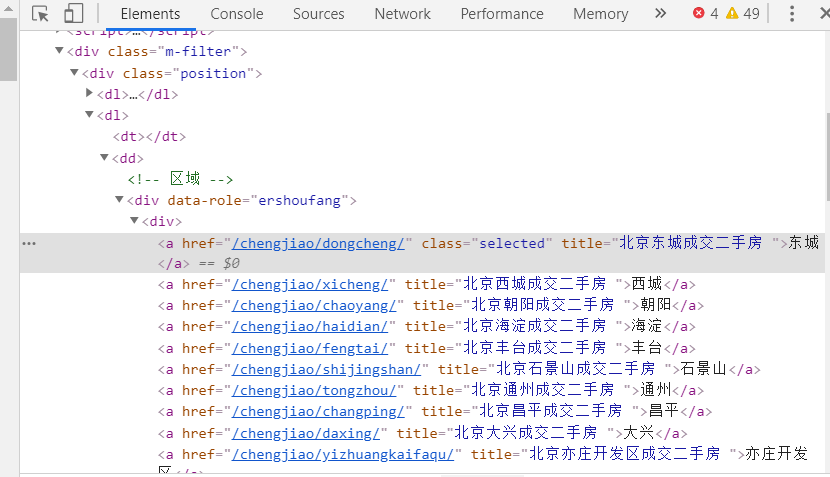Click the "position" class value
830x477 pixels.
[x=213, y=73]
